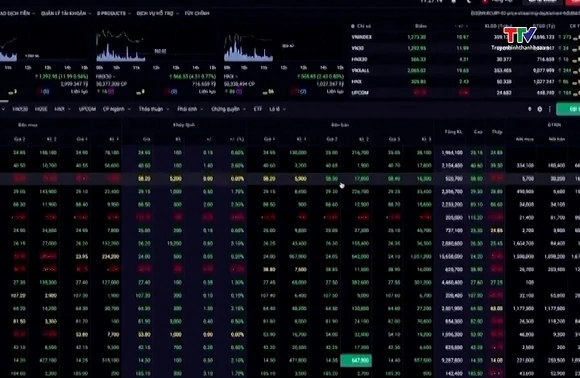Click the green order button at far right
The image size is (580, 378).
tap(568, 109)
